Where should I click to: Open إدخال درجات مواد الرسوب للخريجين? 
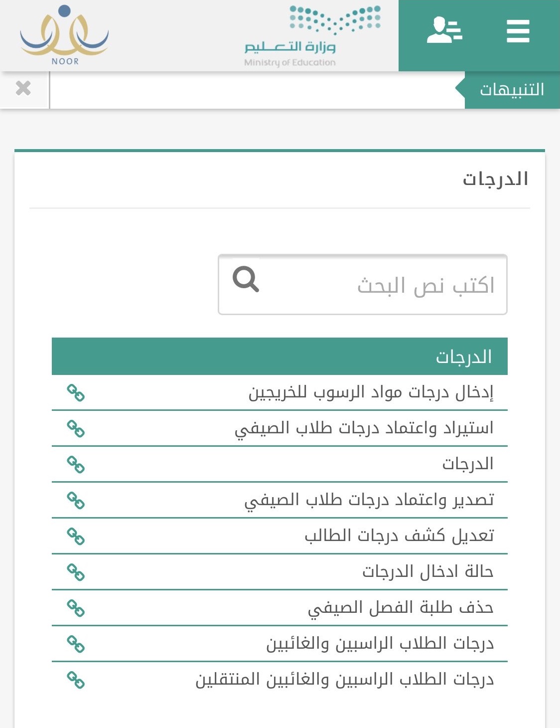pyautogui.click(x=371, y=393)
